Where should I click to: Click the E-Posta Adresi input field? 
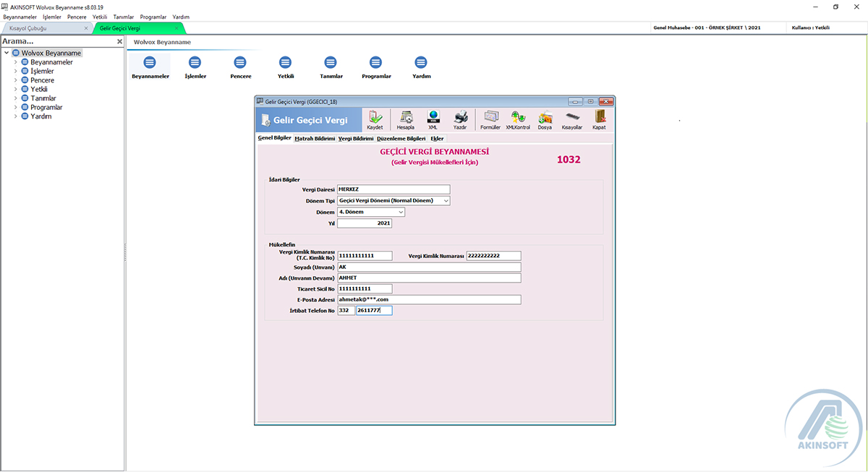click(429, 299)
